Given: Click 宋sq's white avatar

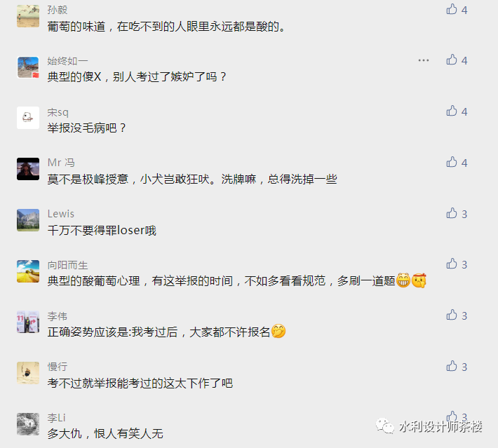Looking at the screenshot, I should click(28, 118).
